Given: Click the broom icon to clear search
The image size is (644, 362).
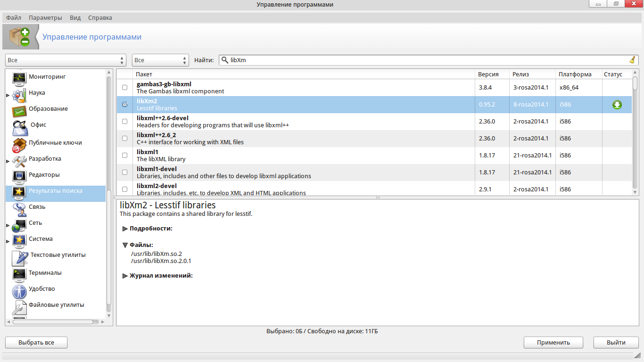Looking at the screenshot, I should [633, 60].
